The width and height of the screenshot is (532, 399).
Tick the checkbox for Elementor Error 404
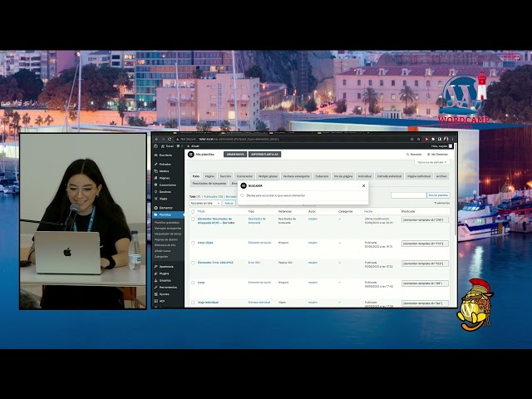click(x=193, y=263)
